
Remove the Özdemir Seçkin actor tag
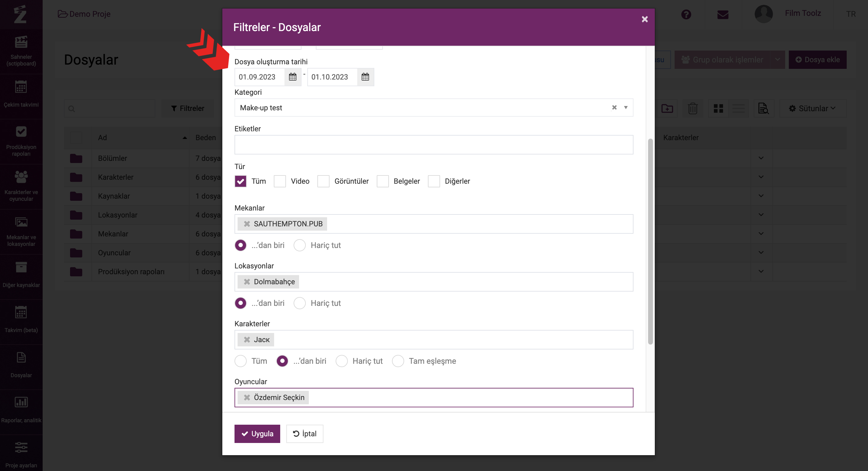(x=247, y=398)
